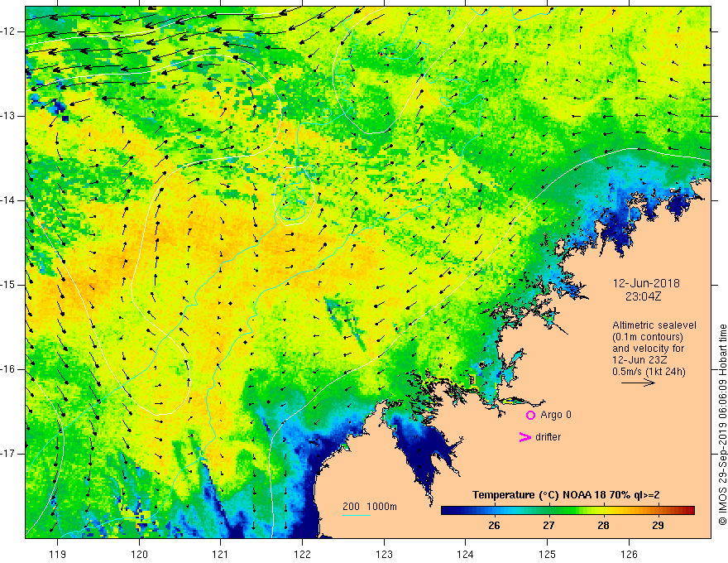The image size is (728, 563).
Task: Click the 122 longitude axis label
Action: pos(302,554)
